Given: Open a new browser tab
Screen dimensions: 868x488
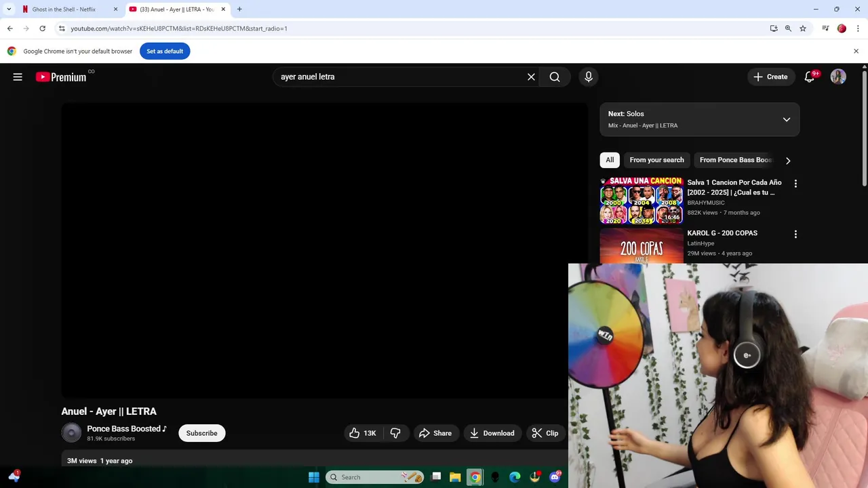Looking at the screenshot, I should (x=239, y=9).
